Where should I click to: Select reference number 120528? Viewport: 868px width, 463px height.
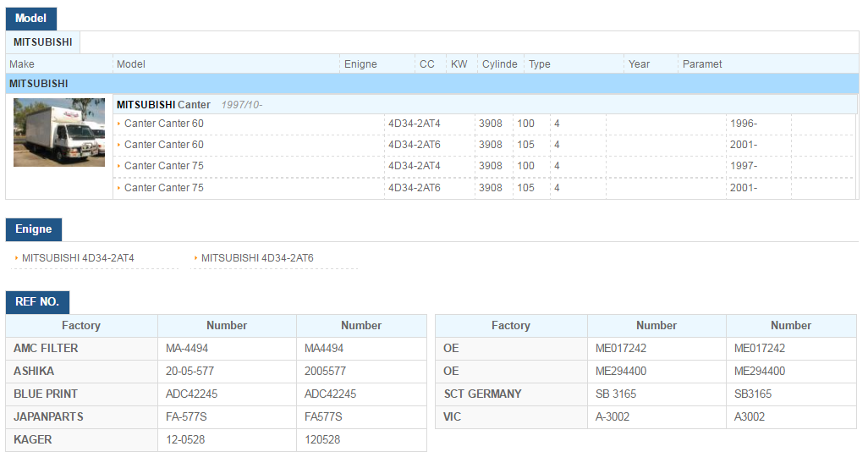pos(361,440)
